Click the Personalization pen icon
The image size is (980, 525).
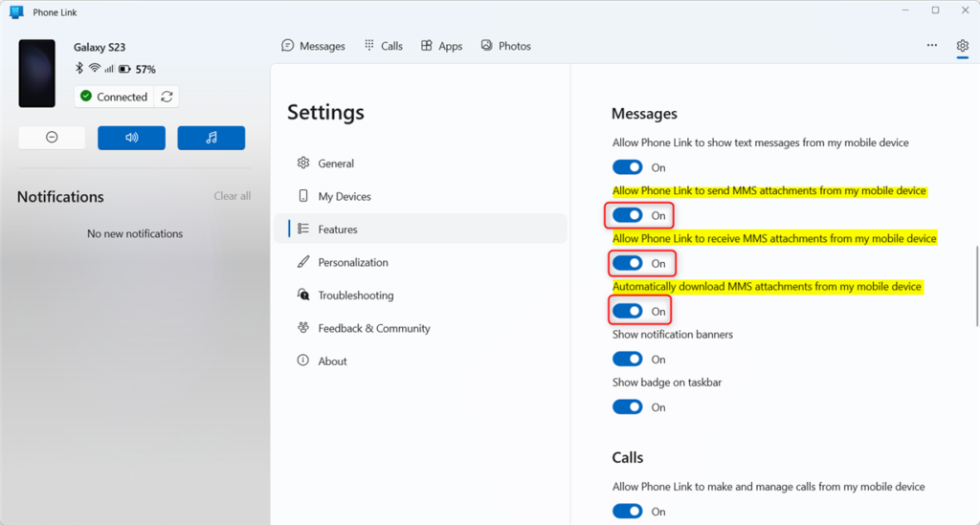[303, 262]
